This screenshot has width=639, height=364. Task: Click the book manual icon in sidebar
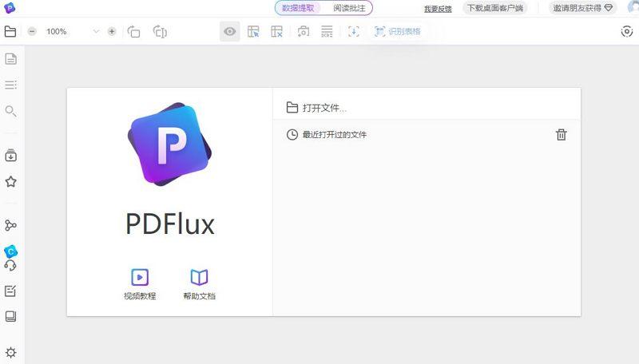(x=10, y=316)
